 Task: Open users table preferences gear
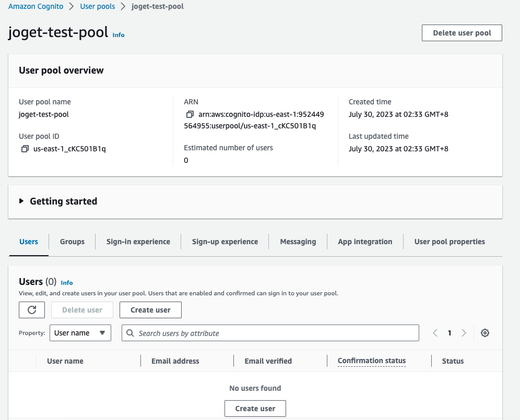pos(485,333)
